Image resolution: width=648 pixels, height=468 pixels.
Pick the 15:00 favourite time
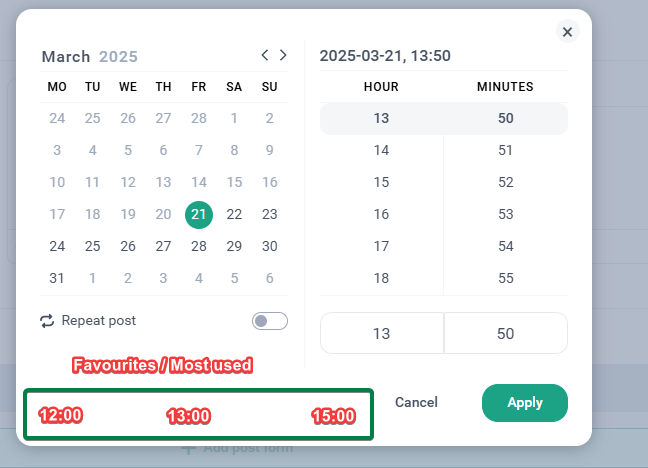pyautogui.click(x=334, y=416)
